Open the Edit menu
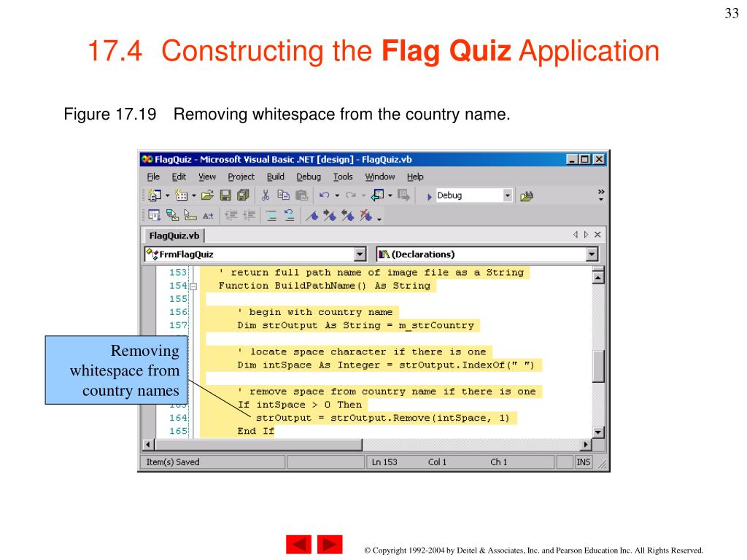747x560 pixels. pyautogui.click(x=179, y=176)
